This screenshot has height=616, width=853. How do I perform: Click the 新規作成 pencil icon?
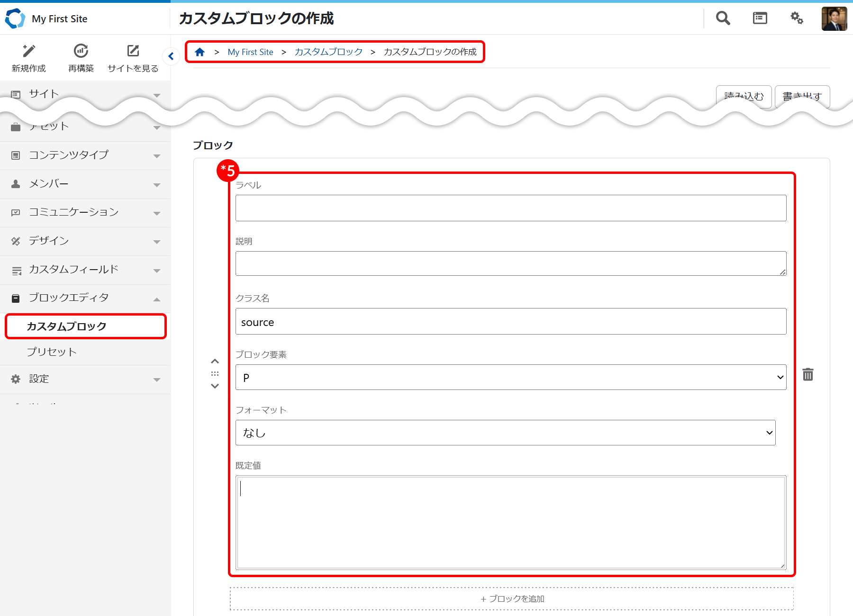tap(28, 51)
